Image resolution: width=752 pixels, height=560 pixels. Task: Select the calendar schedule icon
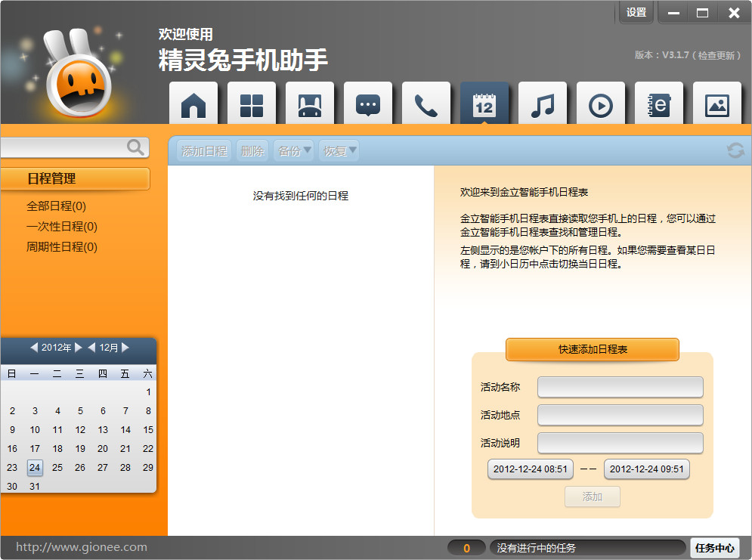click(x=484, y=104)
